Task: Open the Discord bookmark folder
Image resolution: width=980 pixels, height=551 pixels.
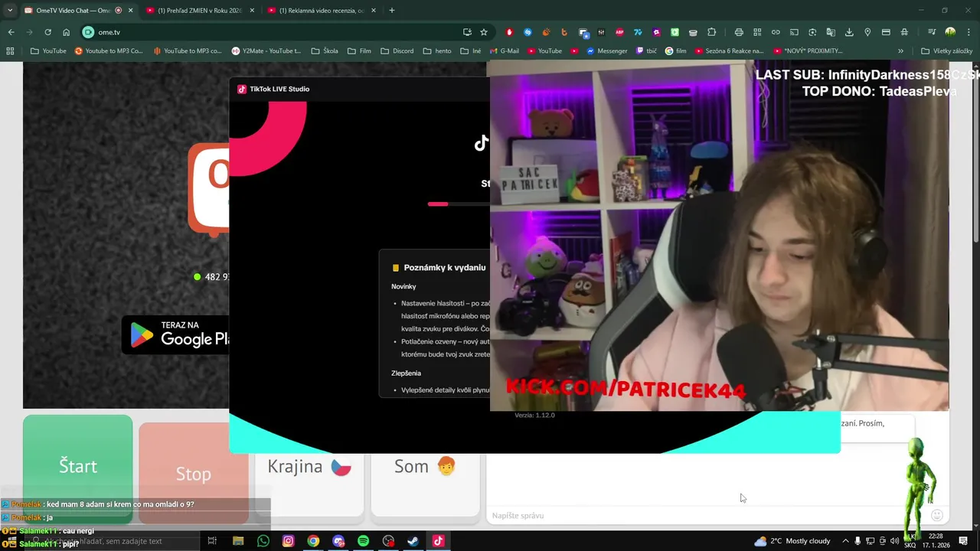Action: tap(397, 51)
